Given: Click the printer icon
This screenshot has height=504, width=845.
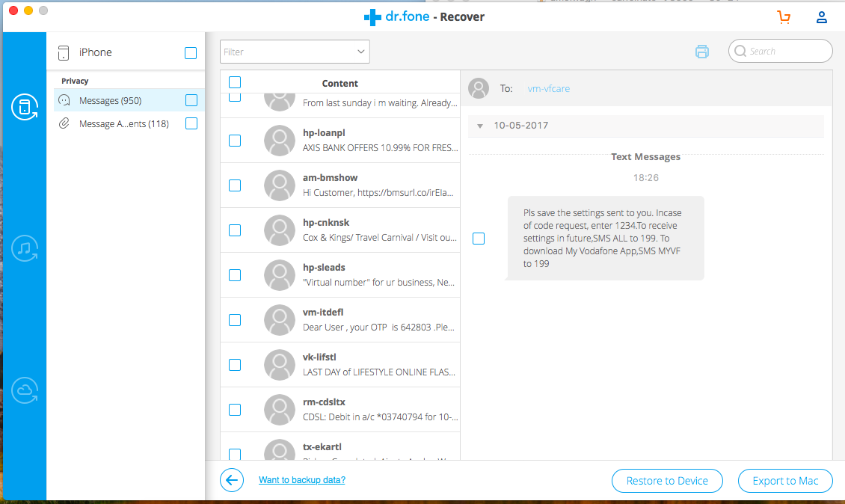Looking at the screenshot, I should click(701, 52).
